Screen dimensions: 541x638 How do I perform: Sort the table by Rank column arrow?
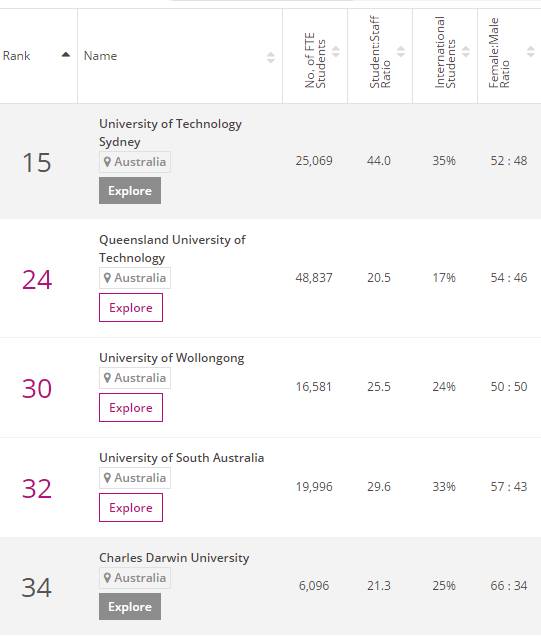click(66, 55)
